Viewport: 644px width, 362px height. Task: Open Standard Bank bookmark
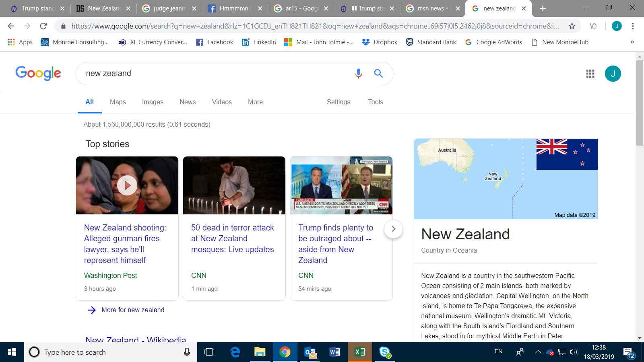431,42
